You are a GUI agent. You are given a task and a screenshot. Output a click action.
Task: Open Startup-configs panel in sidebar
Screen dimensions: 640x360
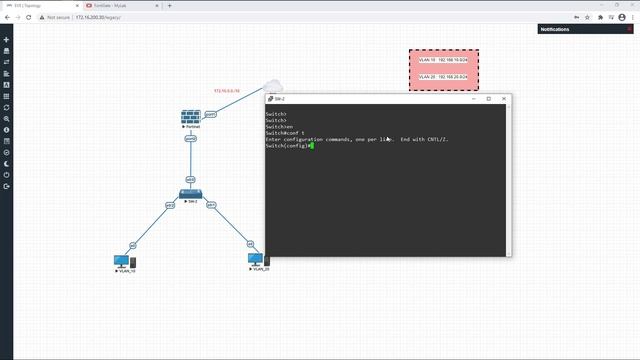click(6, 73)
